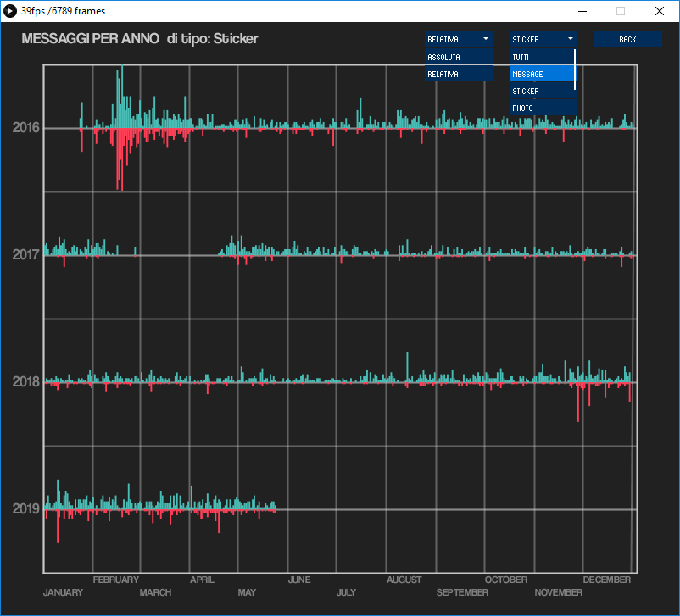Click the type list's white scrollbar
The height and width of the screenshot is (616, 680).
tap(575, 69)
